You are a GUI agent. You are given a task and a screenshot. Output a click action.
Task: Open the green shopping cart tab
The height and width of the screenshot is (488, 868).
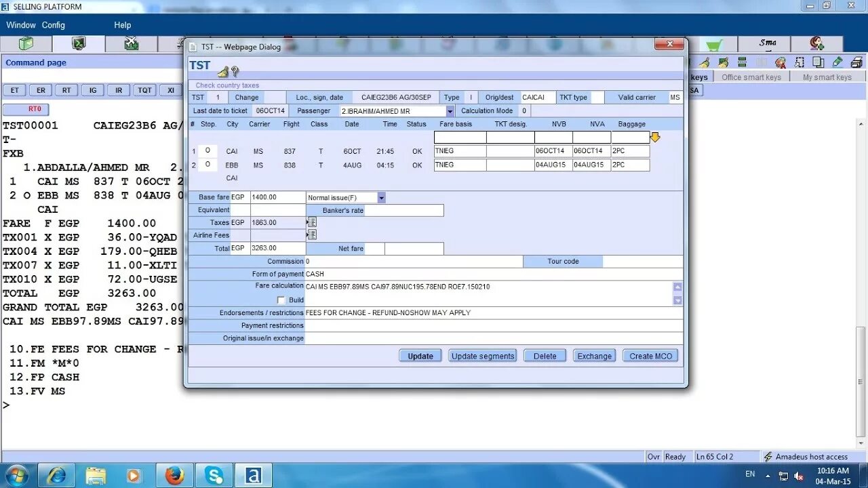tap(713, 45)
